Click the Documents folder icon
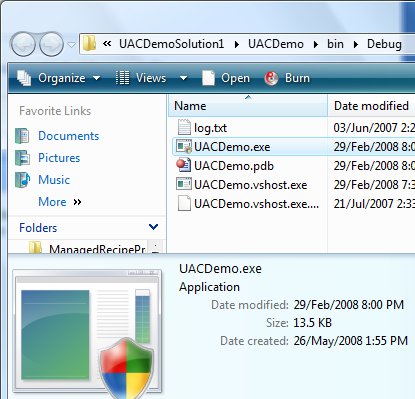 click(x=22, y=136)
